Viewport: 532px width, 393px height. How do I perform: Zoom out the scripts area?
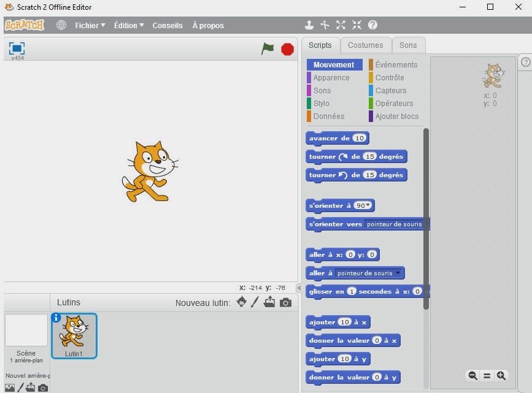point(472,376)
